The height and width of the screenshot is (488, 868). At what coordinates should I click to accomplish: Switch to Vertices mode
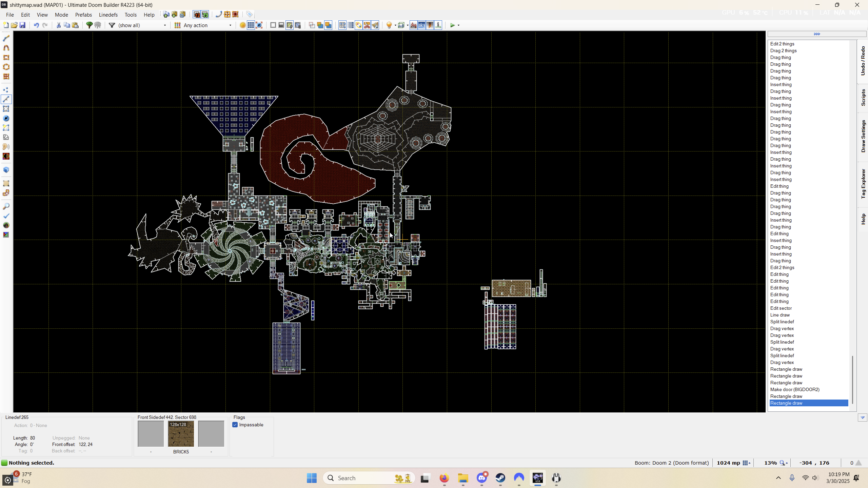[6, 90]
